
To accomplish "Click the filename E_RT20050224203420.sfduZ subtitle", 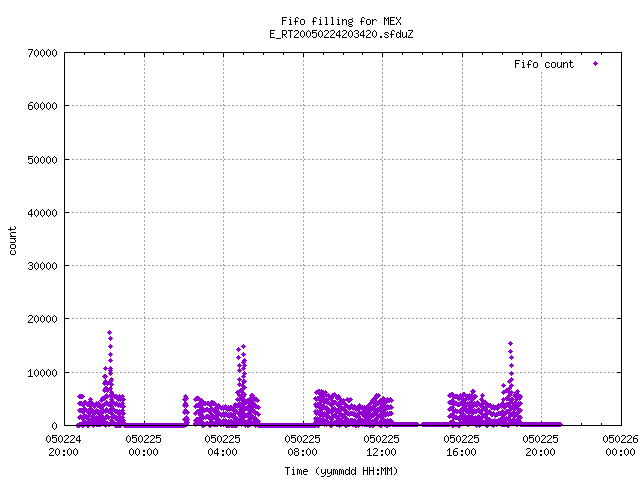I will pos(341,34).
